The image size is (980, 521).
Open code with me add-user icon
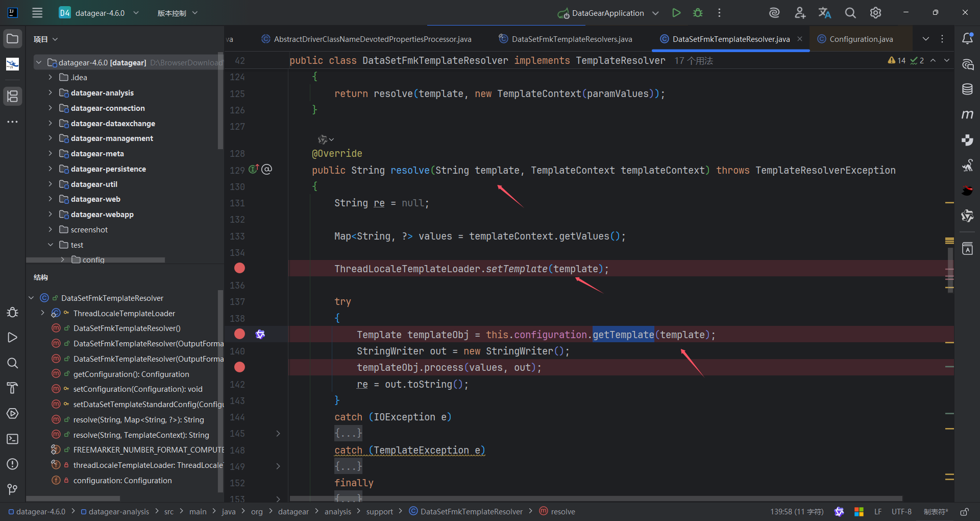[x=800, y=13]
